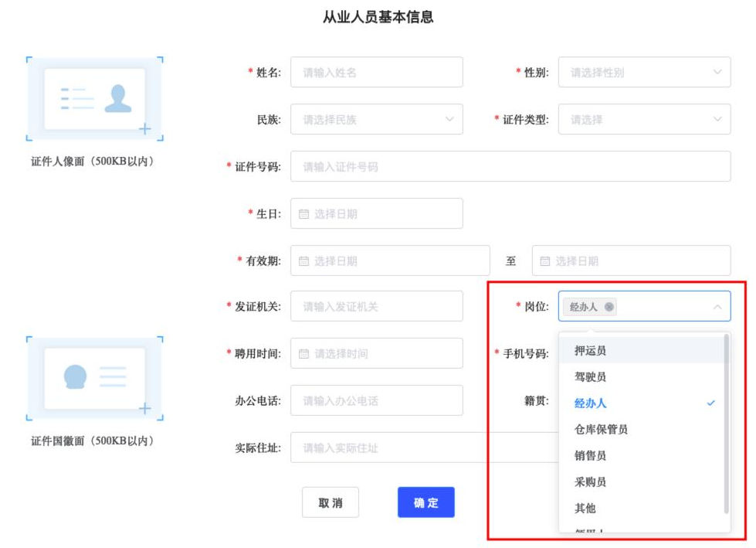The image size is (756, 548).
Task: Open the 证件类型 dropdown
Action: click(x=644, y=120)
